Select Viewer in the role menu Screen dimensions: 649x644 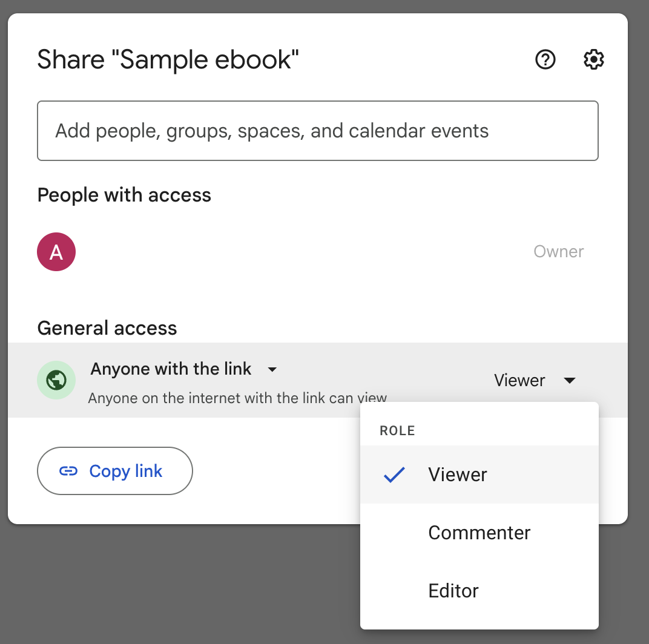tap(458, 475)
